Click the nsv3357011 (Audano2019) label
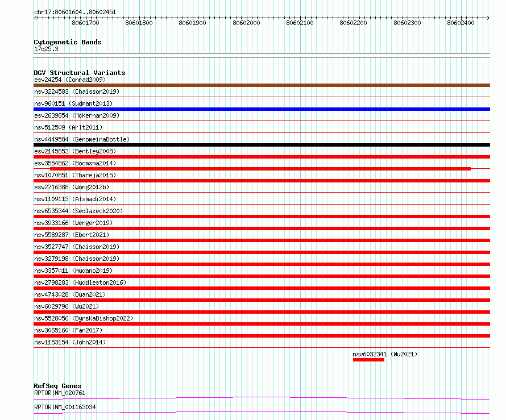The width and height of the screenshot is (506, 420). 73,271
